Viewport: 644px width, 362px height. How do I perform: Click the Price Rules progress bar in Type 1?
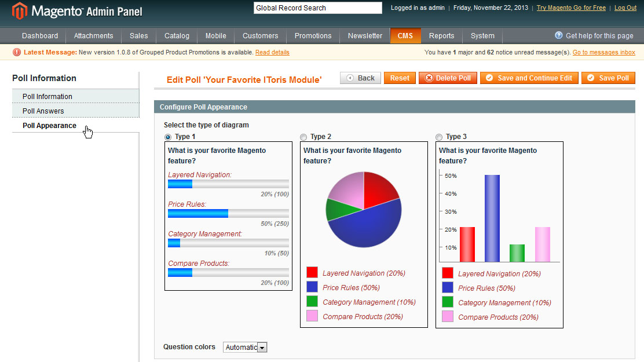pos(228,213)
